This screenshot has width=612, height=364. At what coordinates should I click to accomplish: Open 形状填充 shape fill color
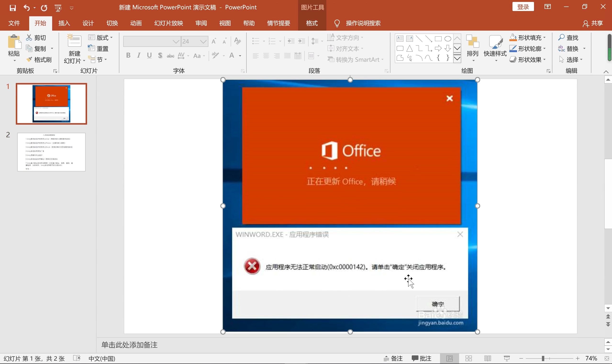[x=528, y=38]
